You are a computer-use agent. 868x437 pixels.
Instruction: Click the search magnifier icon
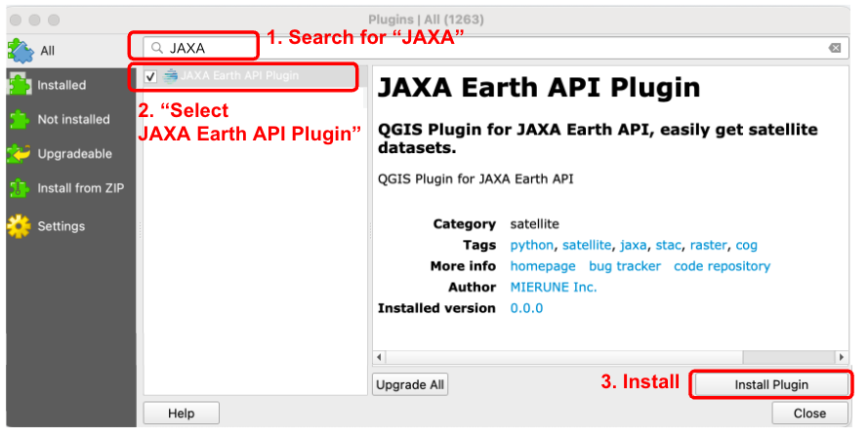(157, 48)
